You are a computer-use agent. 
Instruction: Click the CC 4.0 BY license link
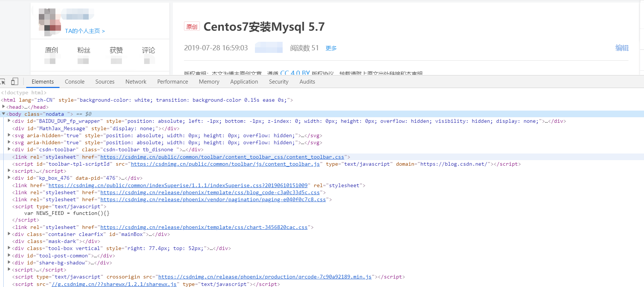295,73
